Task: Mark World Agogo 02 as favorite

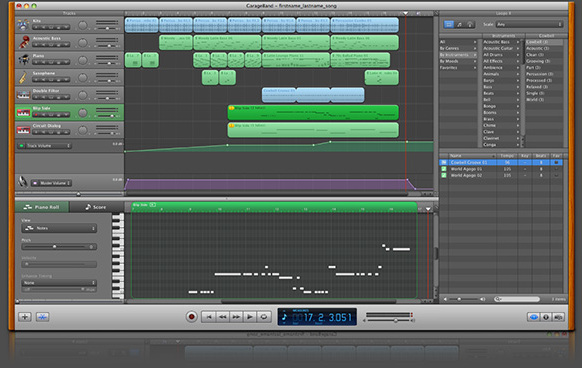Action: [556, 175]
